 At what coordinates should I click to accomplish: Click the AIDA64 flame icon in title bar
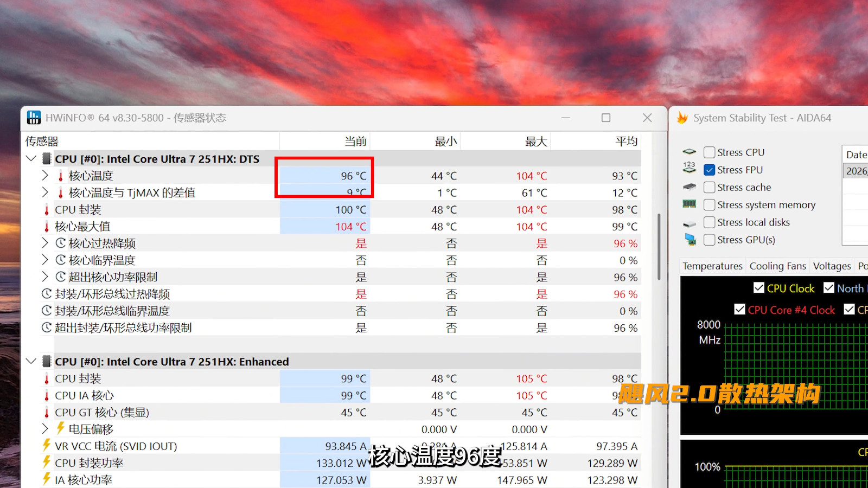682,118
